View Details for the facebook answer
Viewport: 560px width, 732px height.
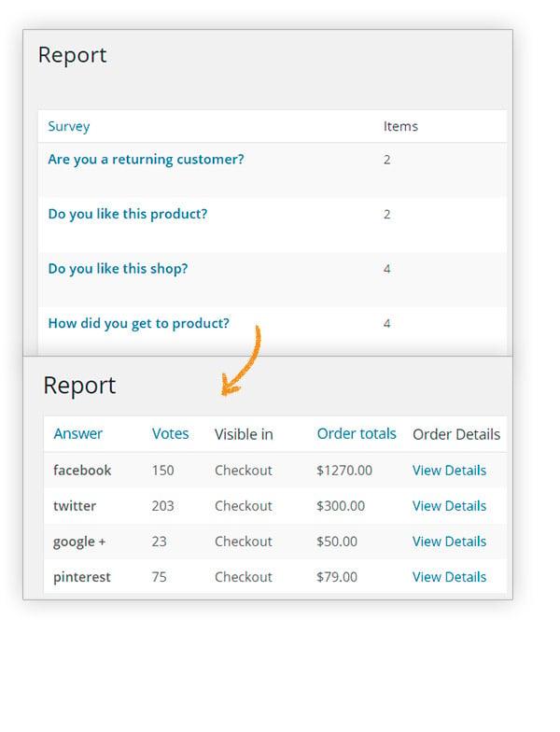coord(449,471)
